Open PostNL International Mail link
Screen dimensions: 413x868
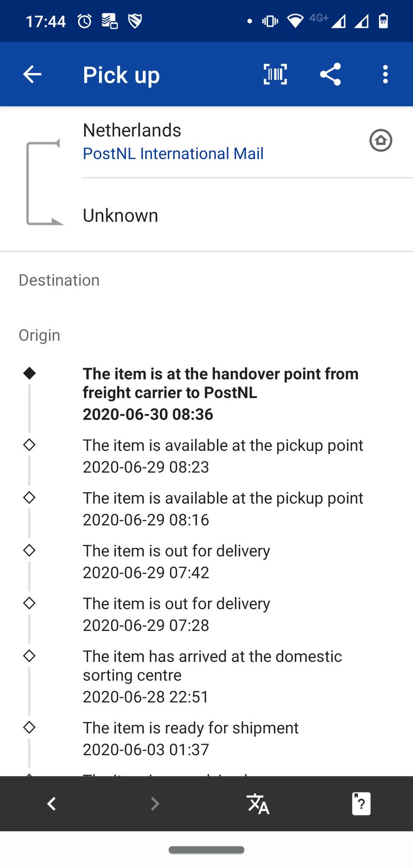[x=173, y=153]
